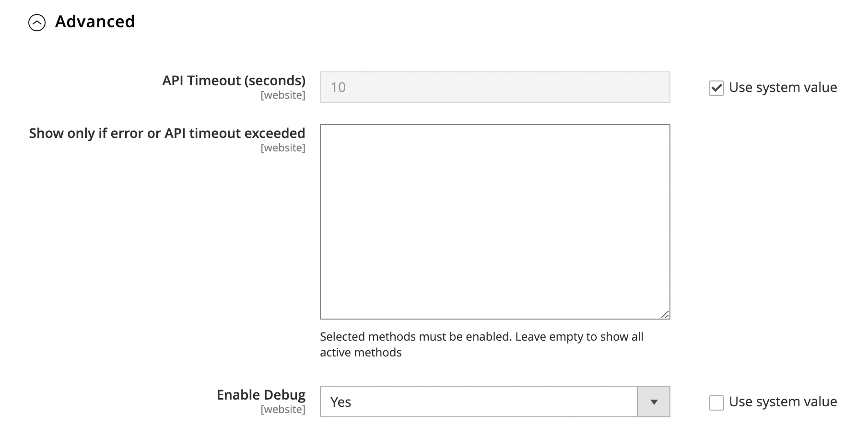Click the value 10 in the timeout field
This screenshot has width=868, height=436.
338,87
